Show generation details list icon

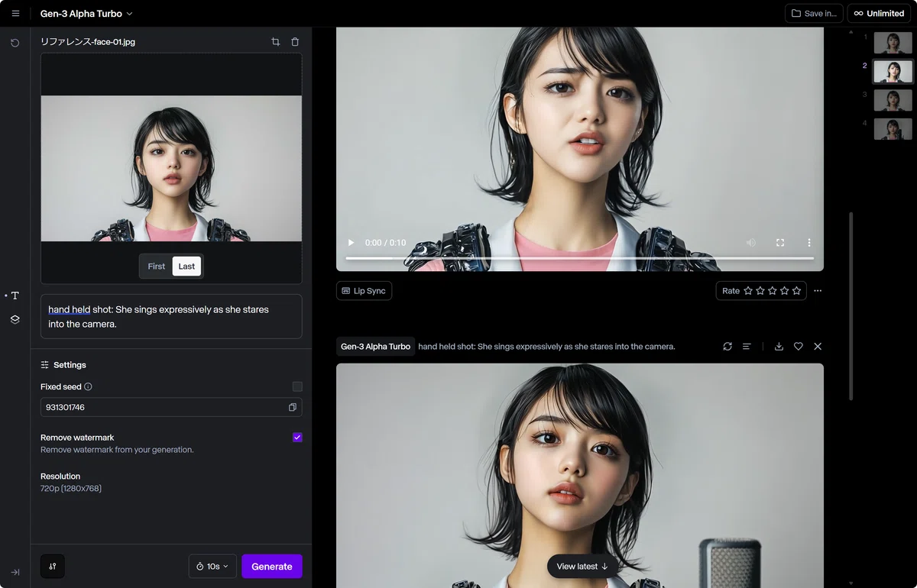tap(747, 347)
